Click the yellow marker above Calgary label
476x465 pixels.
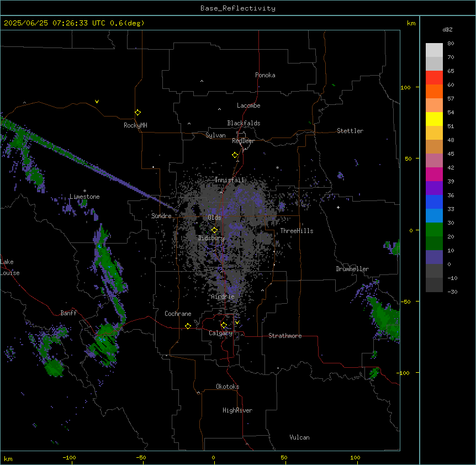click(224, 325)
